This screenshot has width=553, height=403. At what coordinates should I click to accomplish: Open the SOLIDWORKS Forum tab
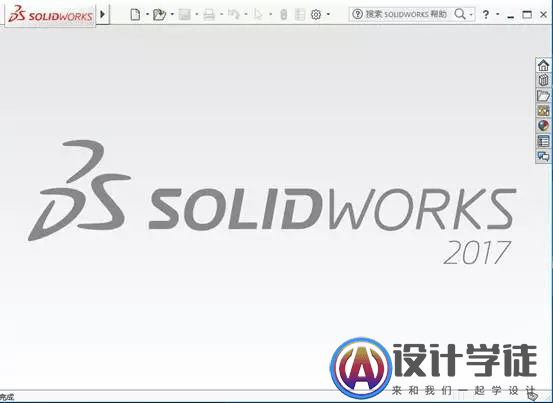point(543,156)
